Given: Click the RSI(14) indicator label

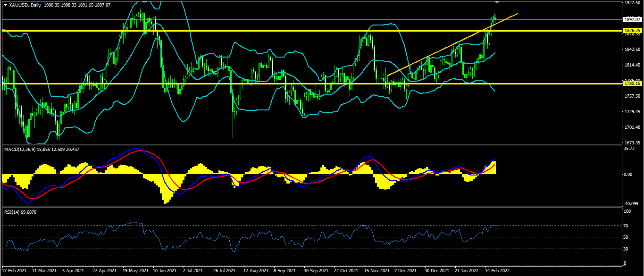Looking at the screenshot, I should [13, 212].
